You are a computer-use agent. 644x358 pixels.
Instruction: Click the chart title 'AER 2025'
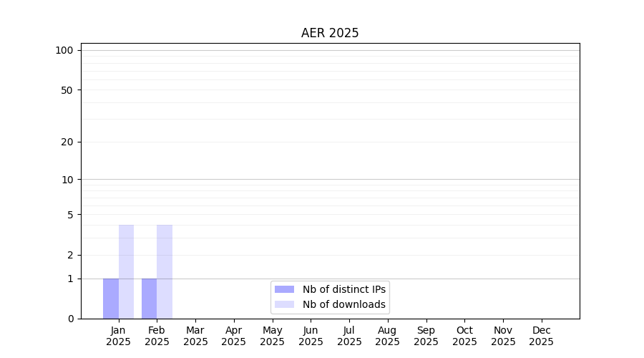(x=330, y=33)
